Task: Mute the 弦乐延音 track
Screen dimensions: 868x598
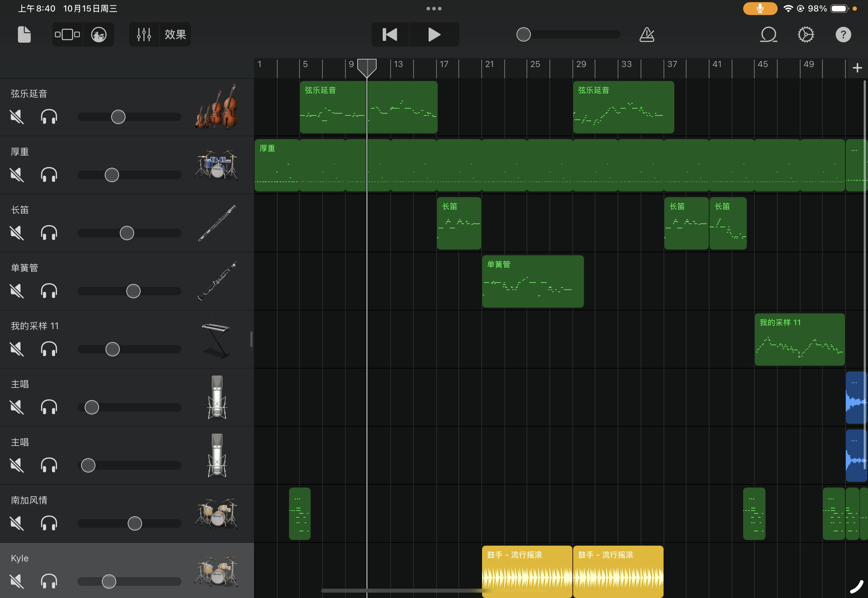Action: (x=17, y=117)
